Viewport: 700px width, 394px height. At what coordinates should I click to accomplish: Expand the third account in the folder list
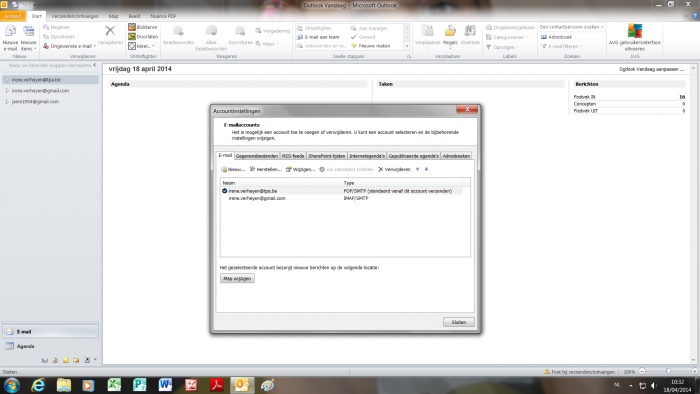click(7, 102)
